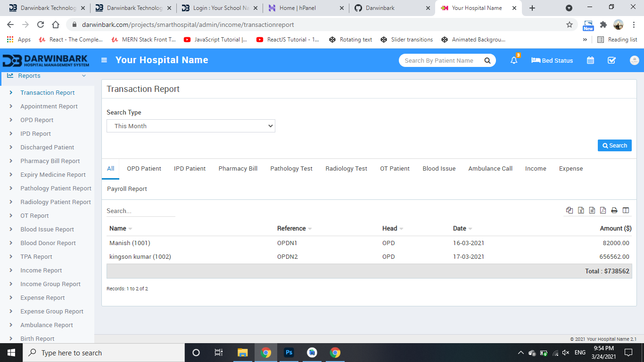Click the Search By Patient Name field
The width and height of the screenshot is (644, 362).
[441, 60]
